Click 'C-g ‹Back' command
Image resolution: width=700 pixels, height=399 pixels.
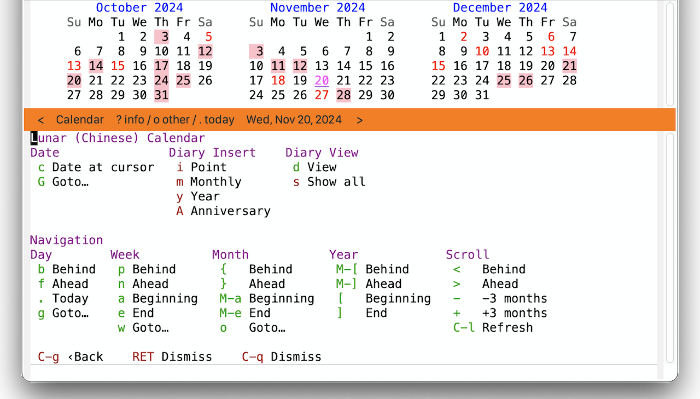tap(71, 357)
